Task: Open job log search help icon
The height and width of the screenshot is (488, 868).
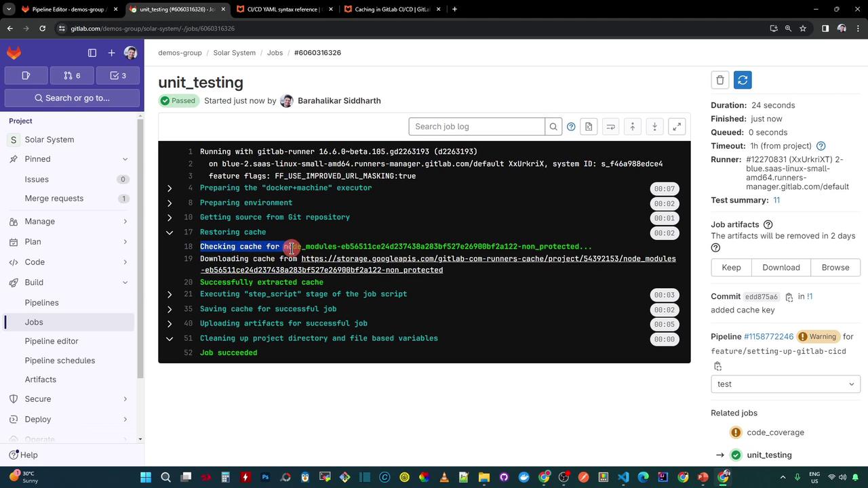Action: pyautogui.click(x=571, y=127)
